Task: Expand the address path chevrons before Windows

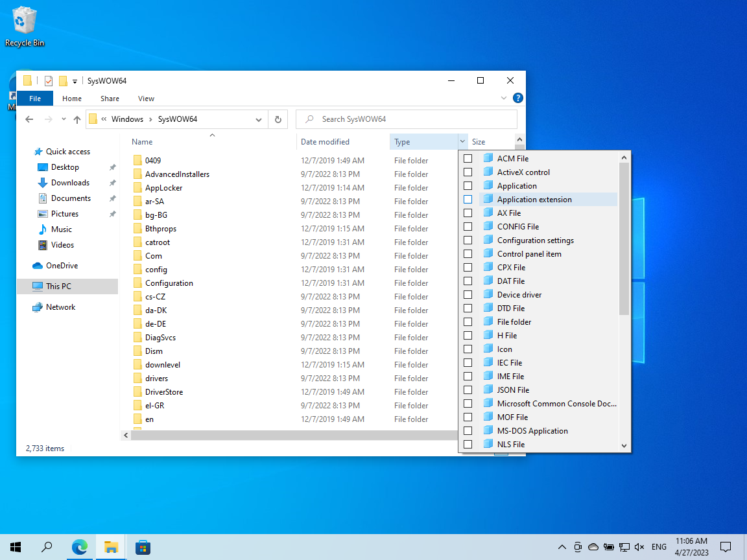Action: point(103,119)
